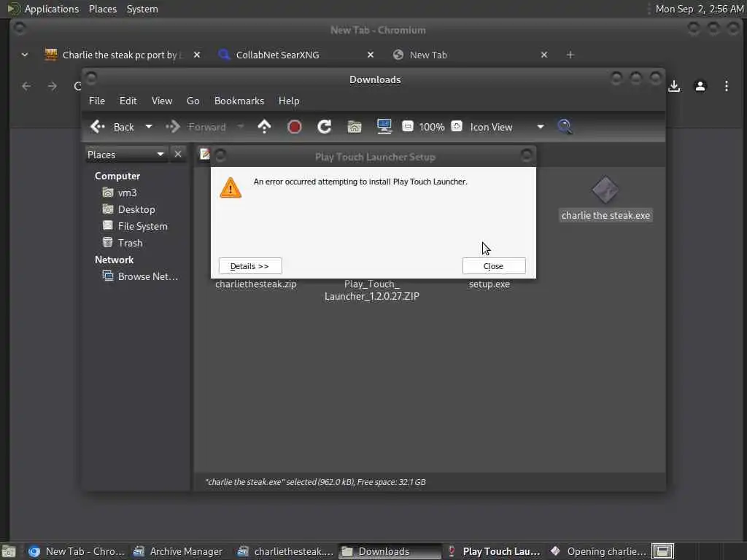Switch to charliethesteak taskbar item
747x560 pixels.
[x=285, y=551]
